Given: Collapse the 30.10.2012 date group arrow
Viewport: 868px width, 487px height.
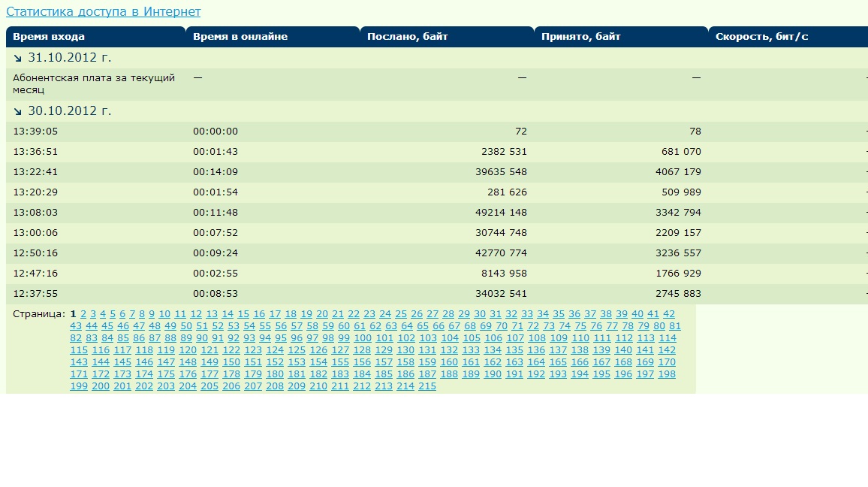Looking at the screenshot, I should (18, 112).
